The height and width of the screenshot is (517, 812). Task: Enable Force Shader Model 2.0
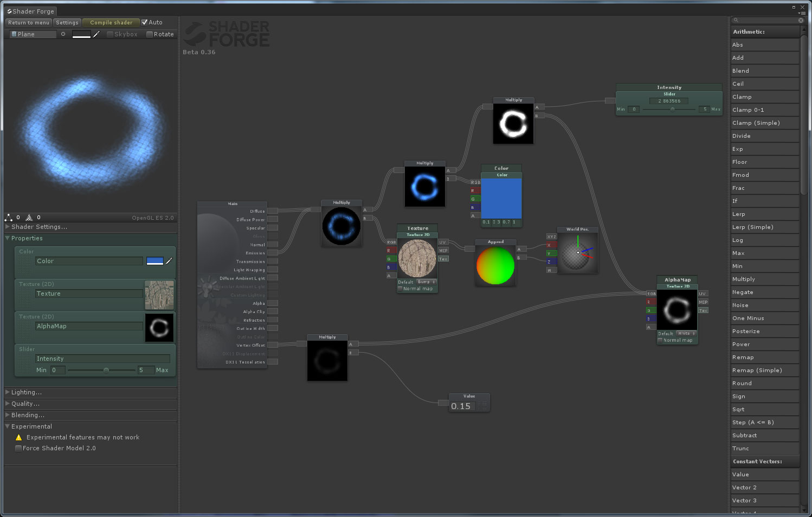pyautogui.click(x=18, y=448)
